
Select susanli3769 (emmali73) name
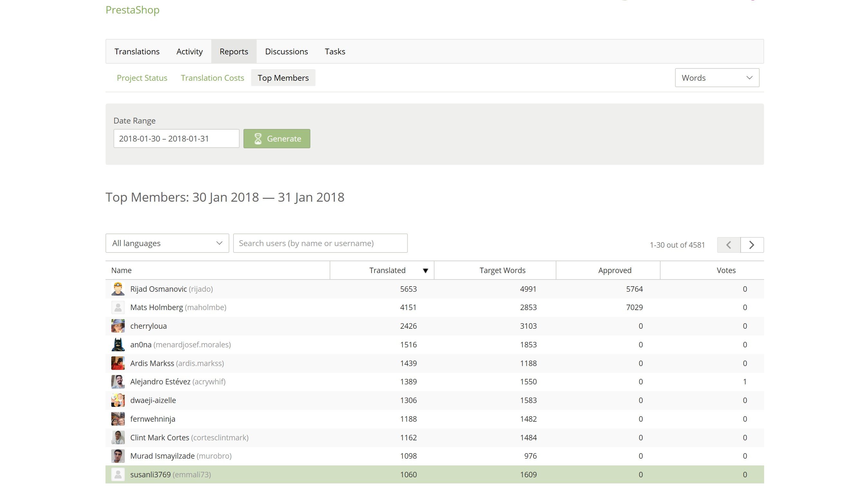(170, 474)
